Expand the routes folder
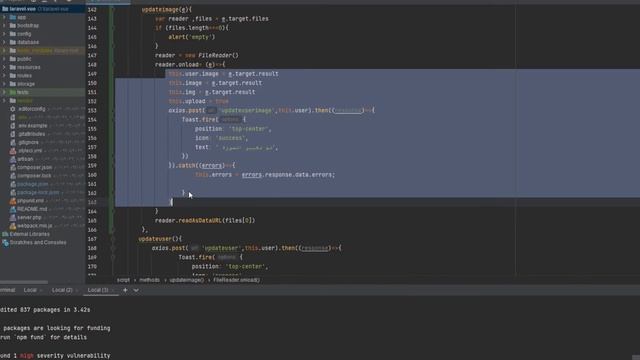The image size is (640, 360). (4, 76)
